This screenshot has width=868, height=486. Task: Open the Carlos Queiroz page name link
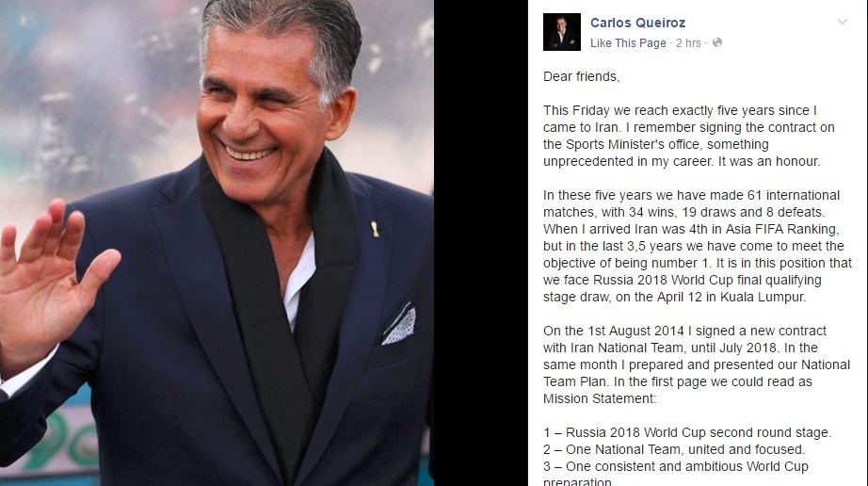(637, 23)
